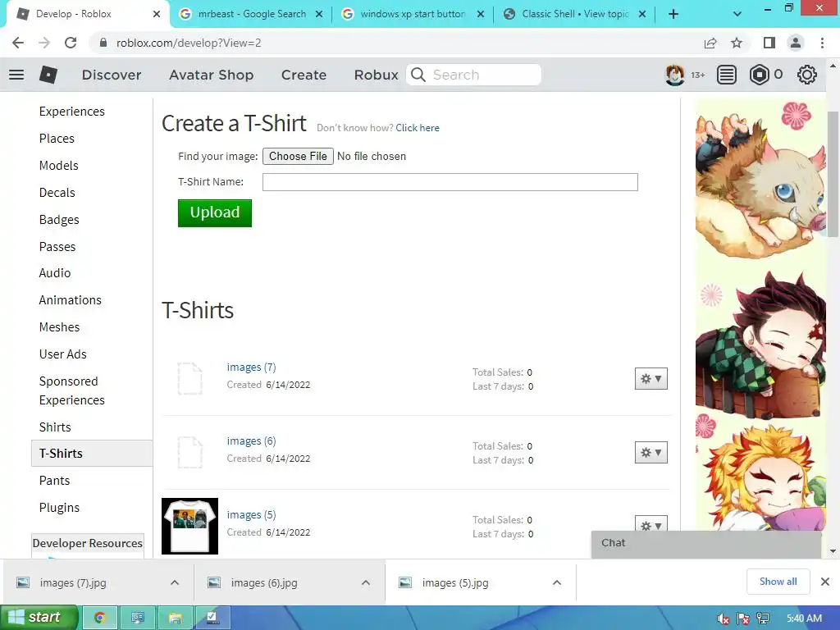
Task: Click the search magnifier icon
Action: [x=418, y=75]
